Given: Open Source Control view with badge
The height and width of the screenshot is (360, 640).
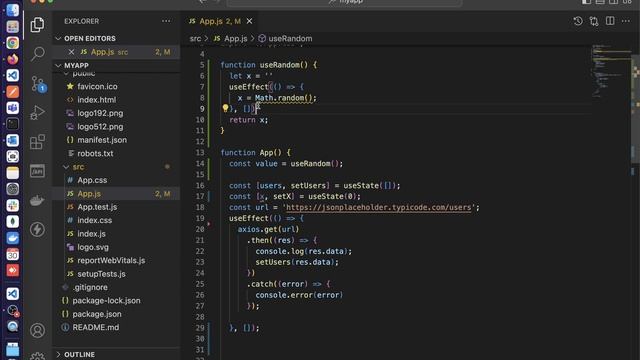Looking at the screenshot, I should point(38,84).
